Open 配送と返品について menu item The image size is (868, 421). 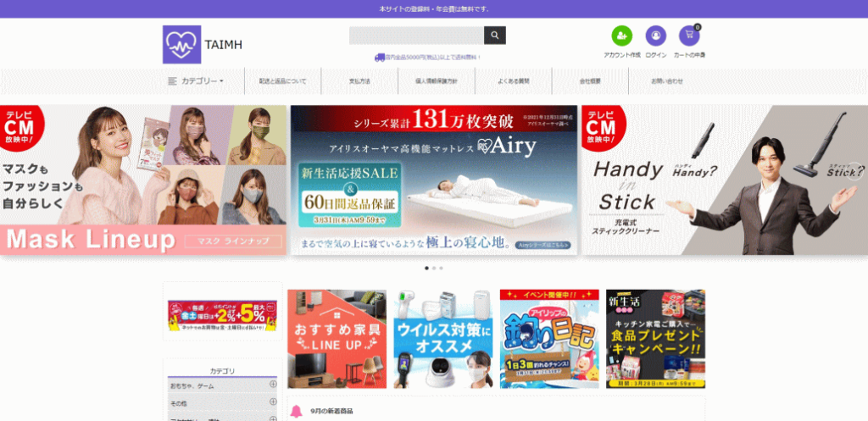coord(283,81)
